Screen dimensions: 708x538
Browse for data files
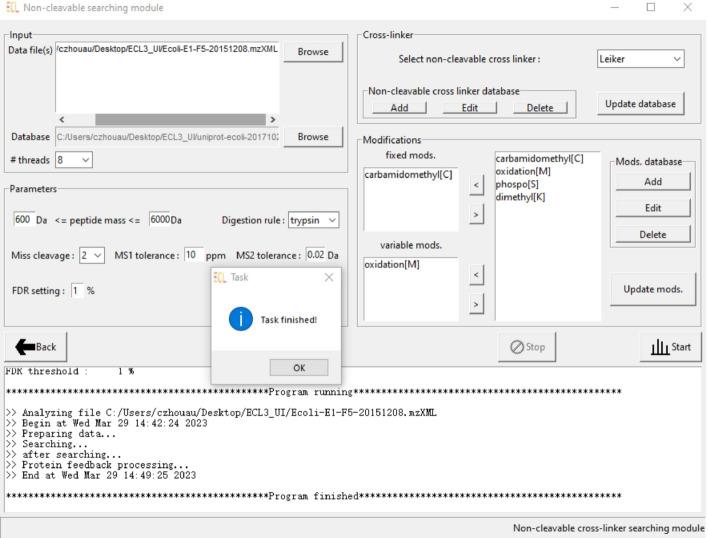[313, 52]
